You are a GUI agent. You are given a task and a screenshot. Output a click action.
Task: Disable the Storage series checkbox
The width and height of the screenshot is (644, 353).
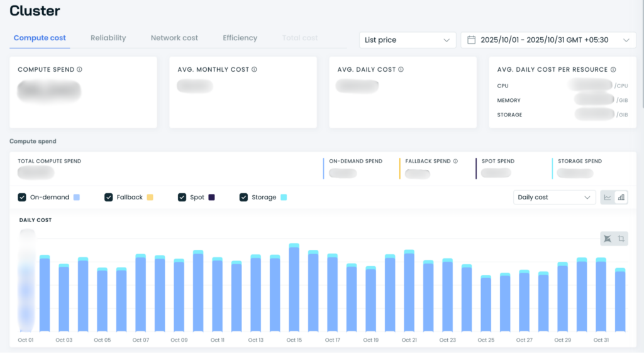(243, 197)
